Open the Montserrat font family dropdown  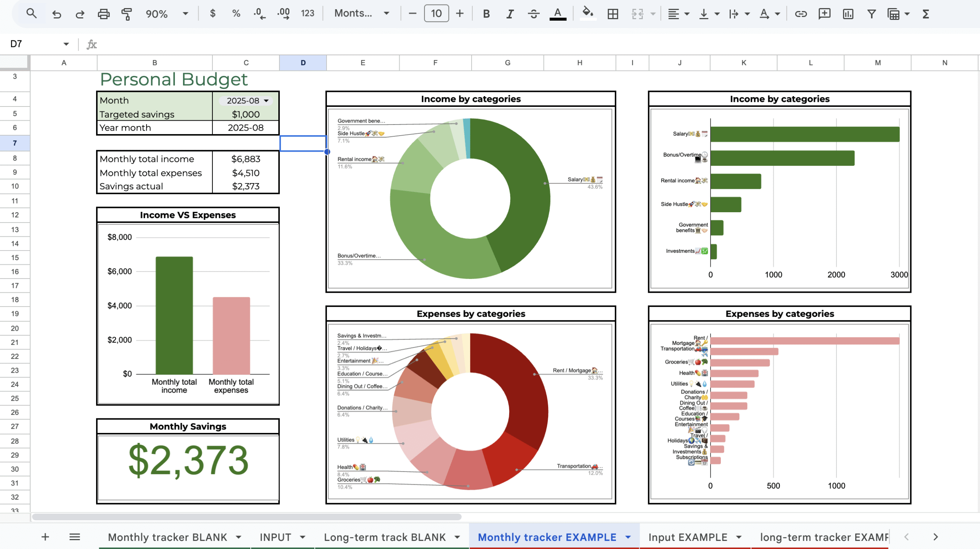(x=362, y=14)
